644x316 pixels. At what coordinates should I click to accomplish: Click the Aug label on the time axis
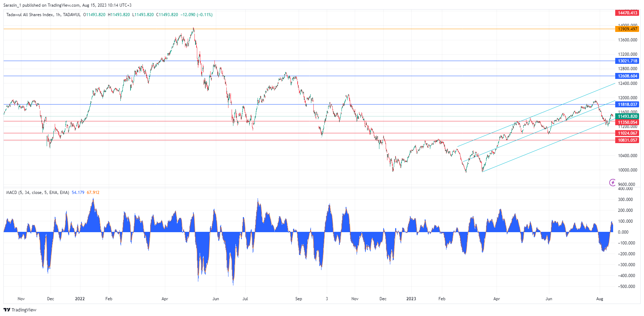600,299
